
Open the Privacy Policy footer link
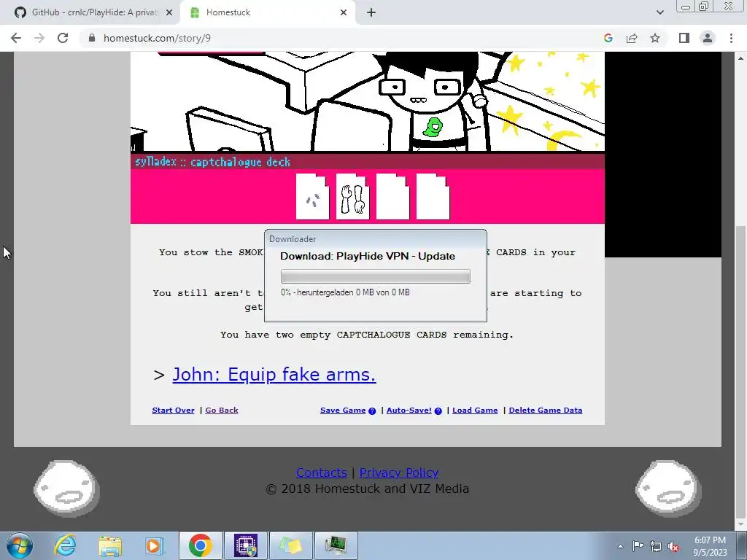point(399,472)
